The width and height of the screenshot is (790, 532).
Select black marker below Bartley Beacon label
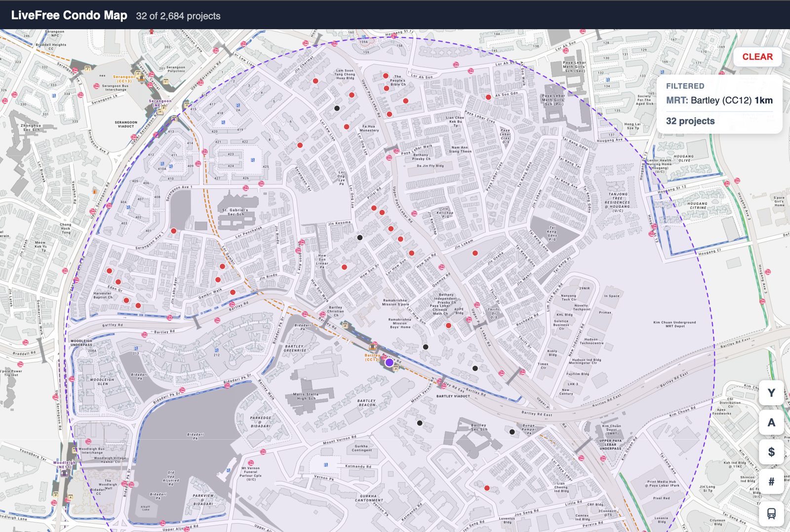420,423
